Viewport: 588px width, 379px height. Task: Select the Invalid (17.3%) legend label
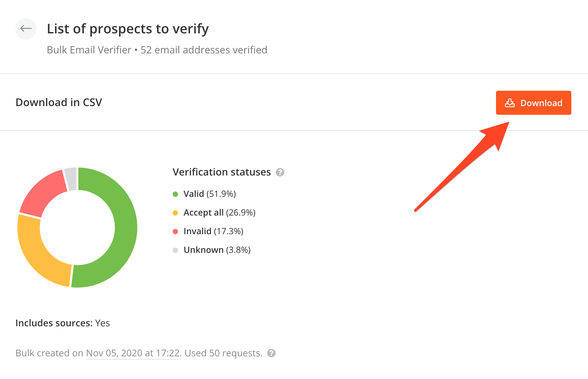[x=213, y=231]
